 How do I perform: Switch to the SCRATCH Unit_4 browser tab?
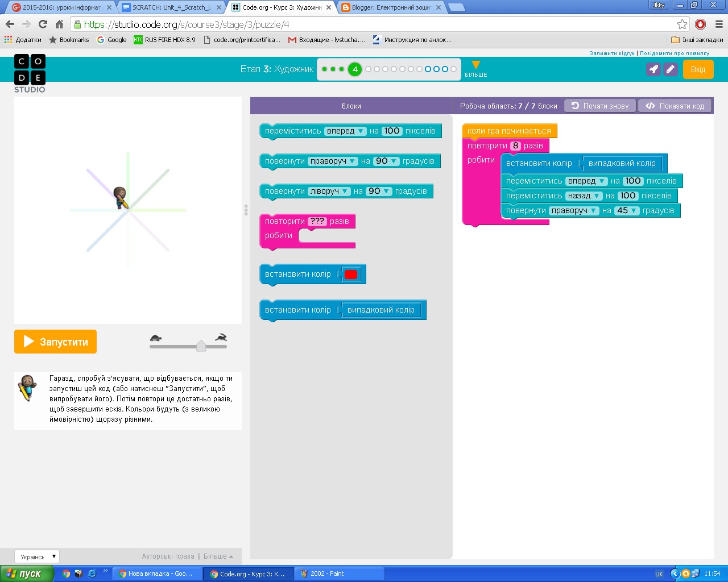[x=172, y=7]
